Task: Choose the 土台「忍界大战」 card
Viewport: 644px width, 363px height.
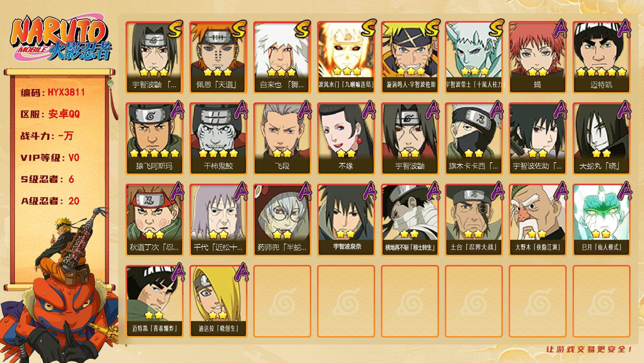Action: point(473,220)
